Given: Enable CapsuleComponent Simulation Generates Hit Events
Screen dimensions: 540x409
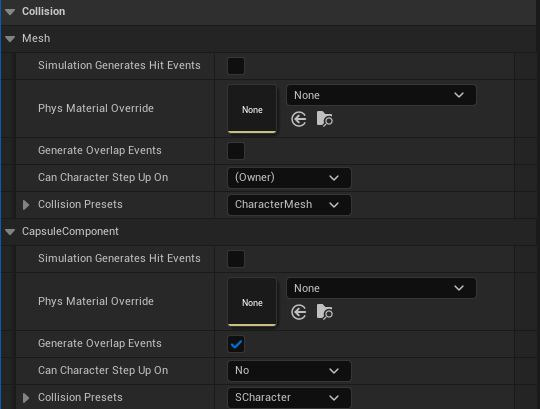Looking at the screenshot, I should (236, 259).
